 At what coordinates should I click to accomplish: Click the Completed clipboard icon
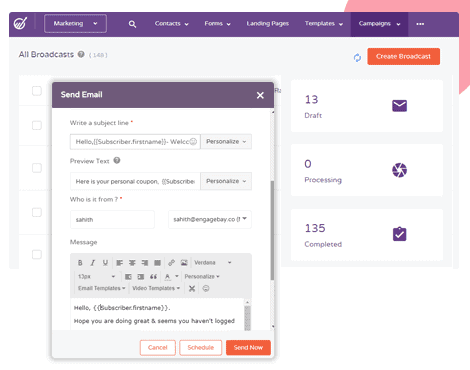[x=399, y=234]
